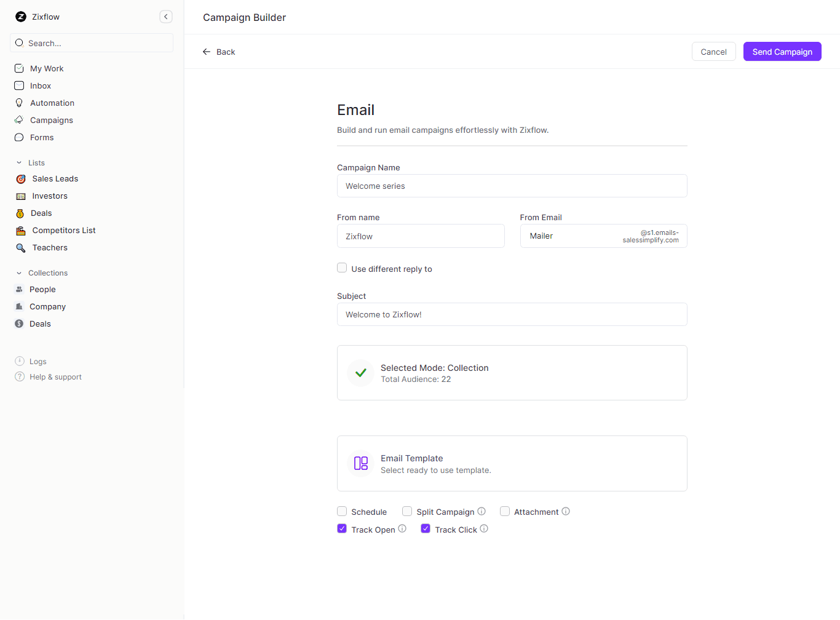Select the Sales Leads list icon

click(x=20, y=178)
